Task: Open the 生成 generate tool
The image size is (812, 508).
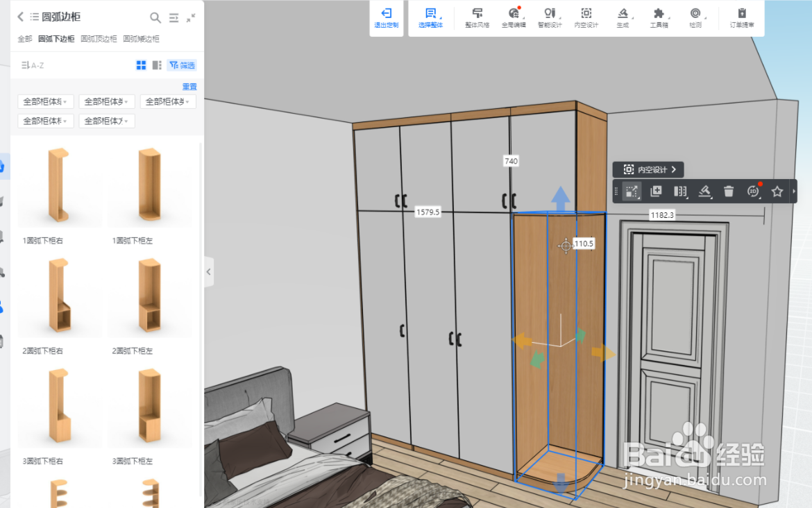Action: coord(623,17)
